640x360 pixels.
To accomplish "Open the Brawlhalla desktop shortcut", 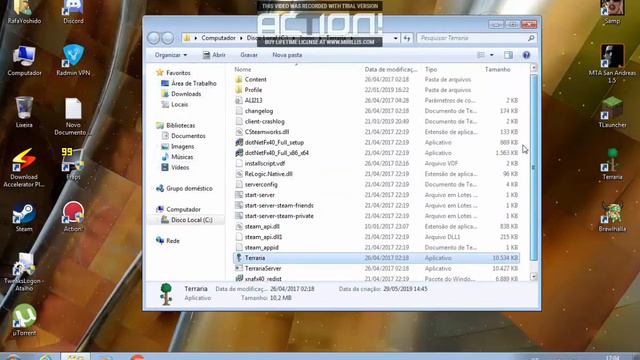I will 612,217.
